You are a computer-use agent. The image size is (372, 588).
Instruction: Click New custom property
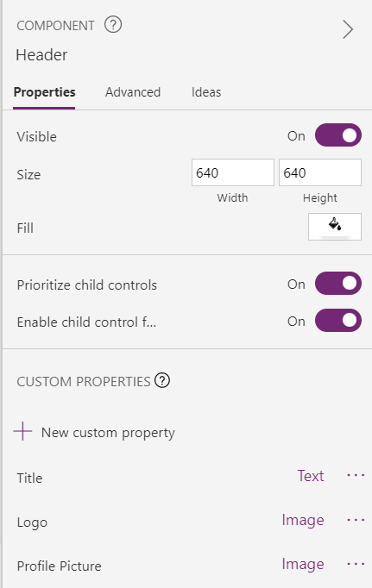(108, 433)
